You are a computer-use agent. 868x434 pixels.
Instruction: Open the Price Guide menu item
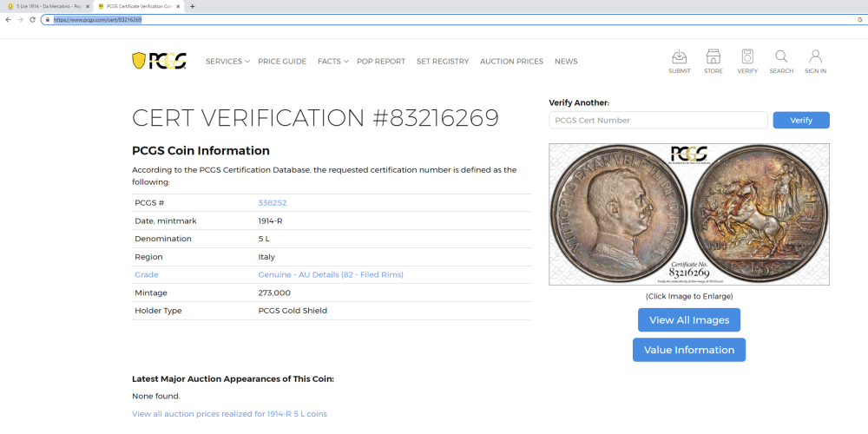[282, 62]
